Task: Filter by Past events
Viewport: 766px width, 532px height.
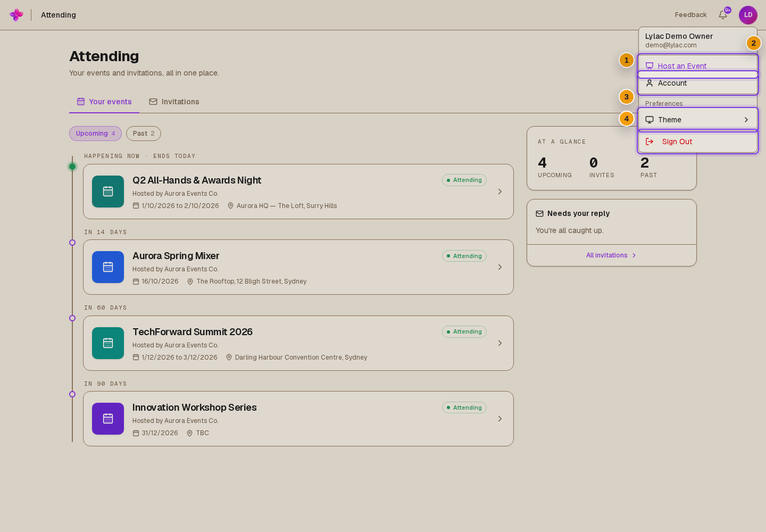Action: 144,134
